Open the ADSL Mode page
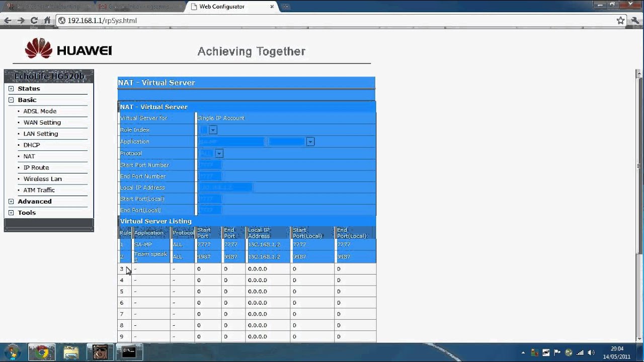This screenshot has height=362, width=644. [x=40, y=111]
